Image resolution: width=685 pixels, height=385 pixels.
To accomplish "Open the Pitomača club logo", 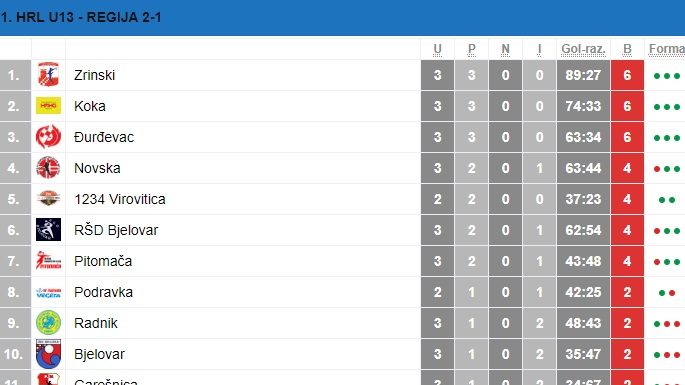I will point(48,261).
